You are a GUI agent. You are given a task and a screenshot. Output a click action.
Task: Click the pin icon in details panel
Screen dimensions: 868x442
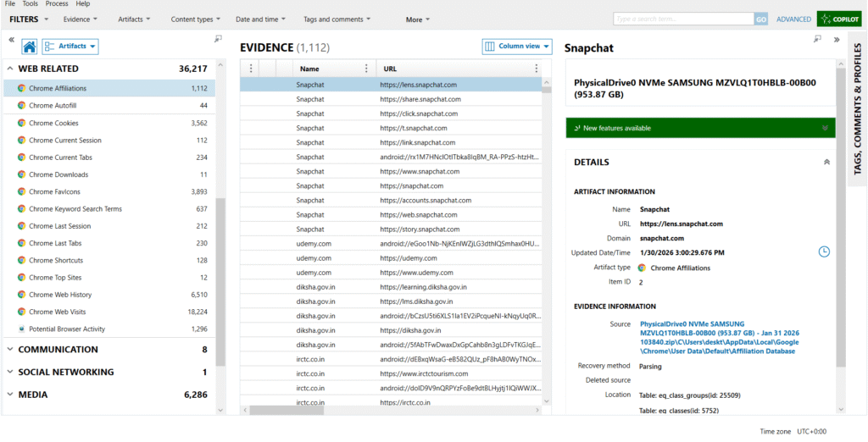(x=817, y=39)
